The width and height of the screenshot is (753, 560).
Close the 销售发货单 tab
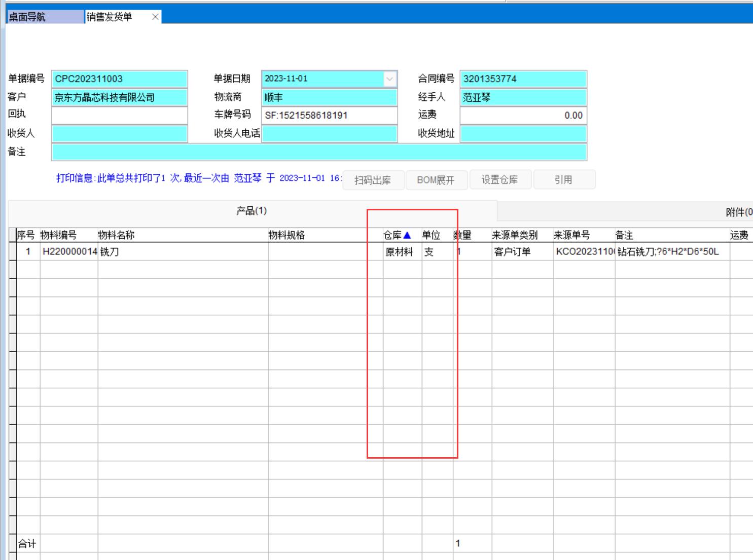[x=155, y=17]
